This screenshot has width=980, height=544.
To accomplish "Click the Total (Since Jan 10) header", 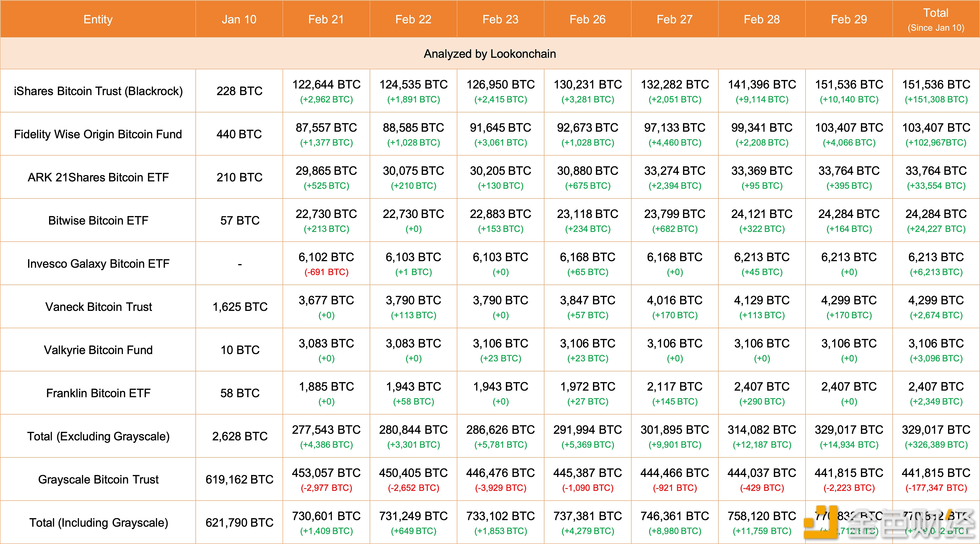I will (x=936, y=20).
